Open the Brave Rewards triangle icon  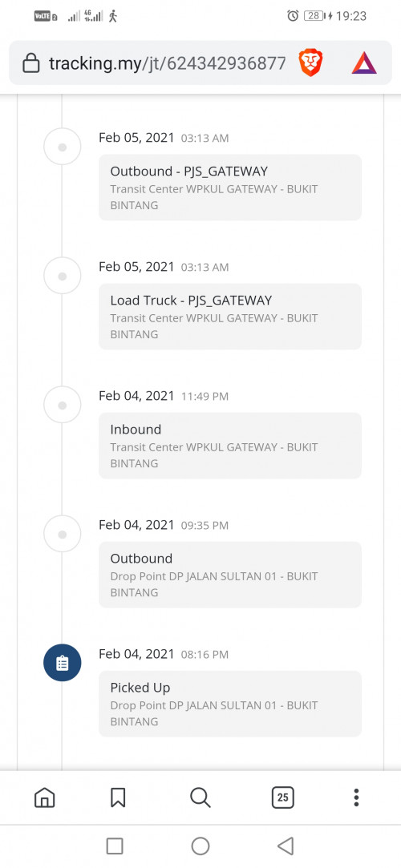pos(364,63)
